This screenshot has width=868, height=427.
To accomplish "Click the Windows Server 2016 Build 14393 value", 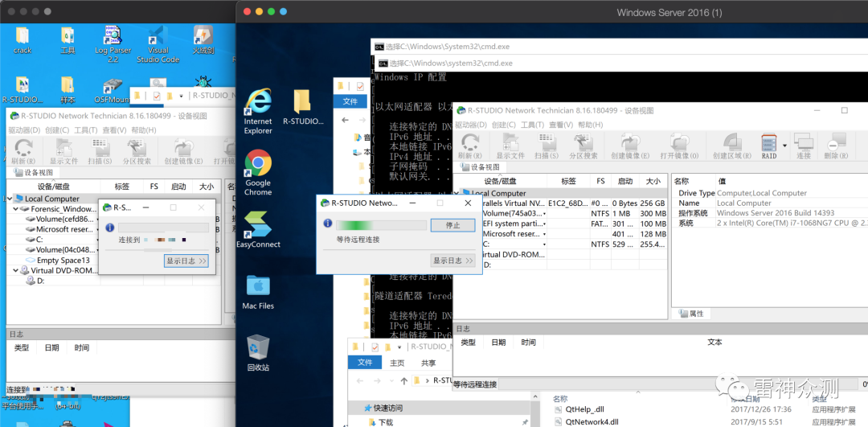I will 775,213.
